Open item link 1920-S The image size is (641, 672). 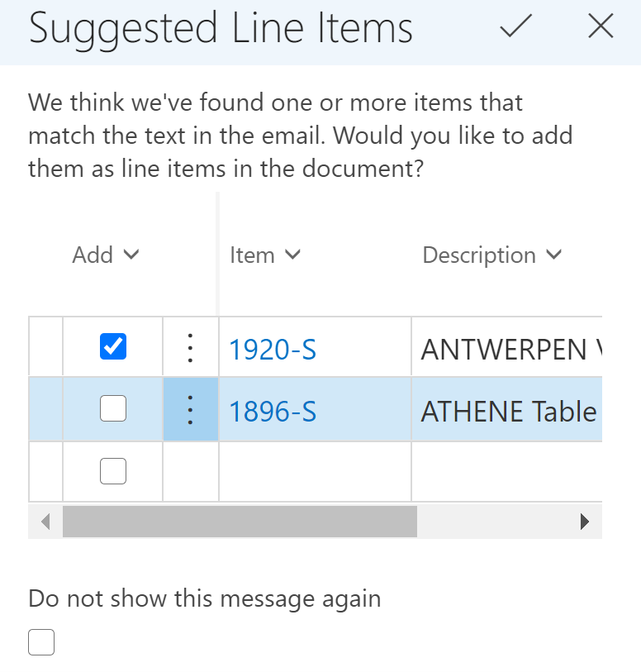[x=273, y=350]
